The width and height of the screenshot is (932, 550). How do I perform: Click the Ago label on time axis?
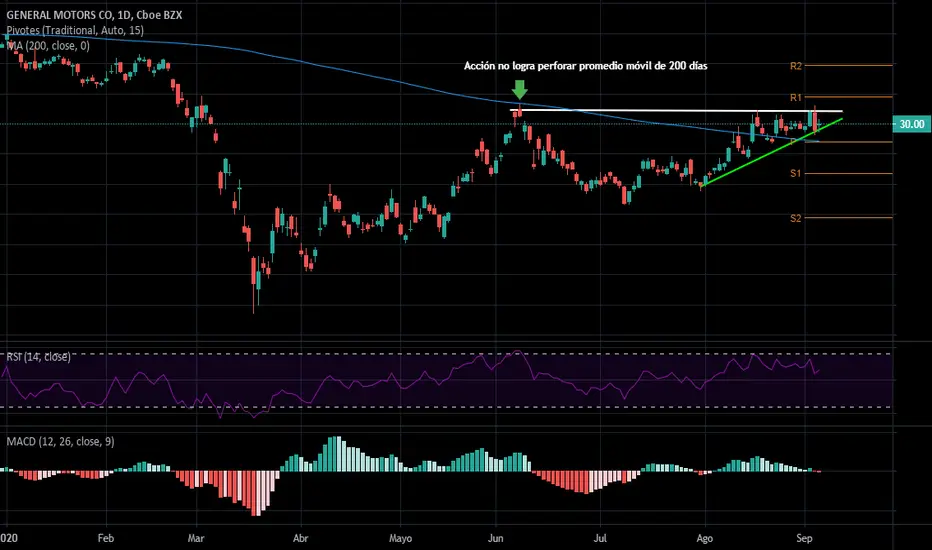pyautogui.click(x=704, y=538)
